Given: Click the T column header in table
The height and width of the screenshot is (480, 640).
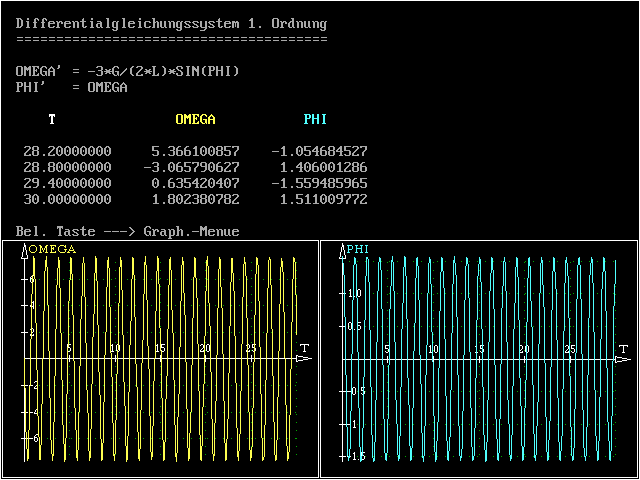Looking at the screenshot, I should [52, 119].
